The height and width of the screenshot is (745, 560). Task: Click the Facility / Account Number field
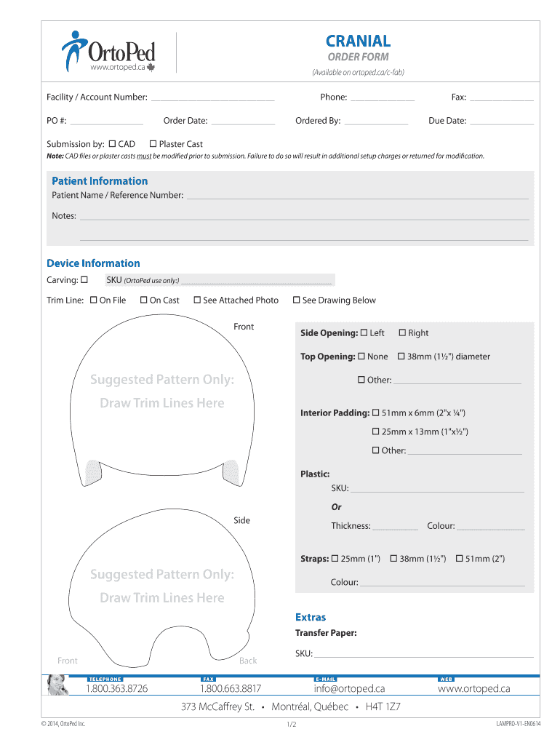pyautogui.click(x=212, y=97)
